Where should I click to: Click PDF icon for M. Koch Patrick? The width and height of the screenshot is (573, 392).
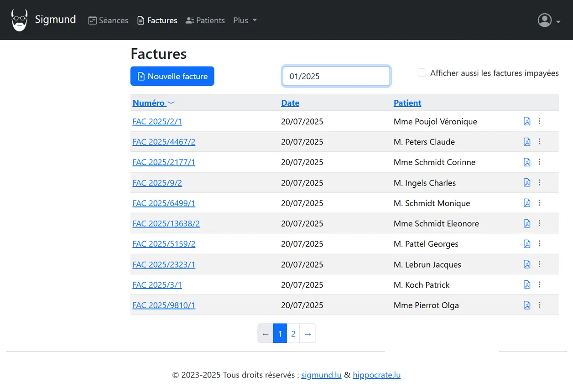click(x=527, y=285)
